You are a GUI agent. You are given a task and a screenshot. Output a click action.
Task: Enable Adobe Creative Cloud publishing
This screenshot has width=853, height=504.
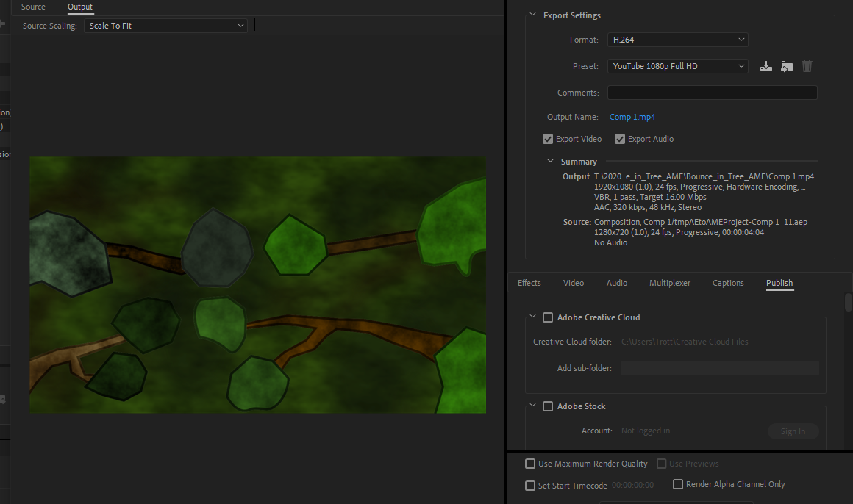tap(548, 317)
